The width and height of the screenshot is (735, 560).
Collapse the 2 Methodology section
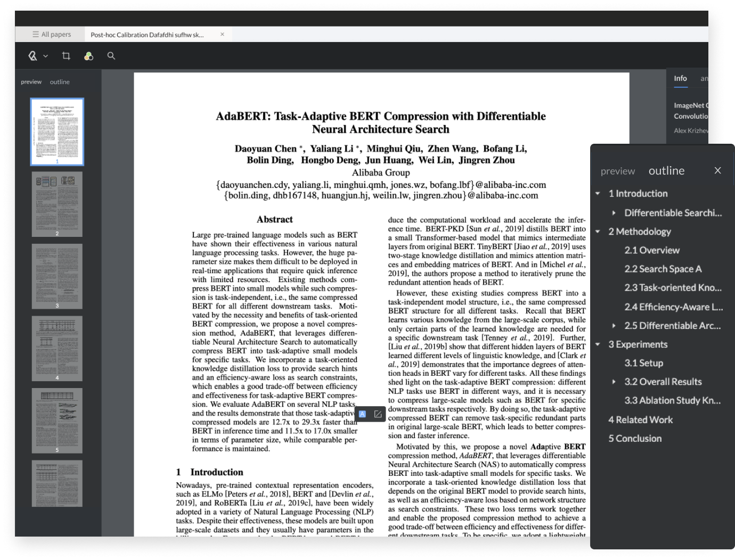coord(598,232)
